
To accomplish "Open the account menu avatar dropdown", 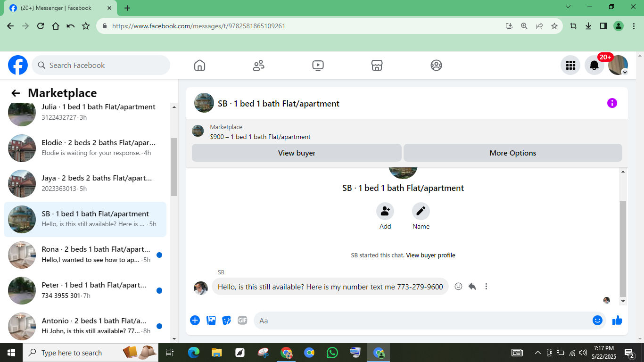I will (618, 65).
